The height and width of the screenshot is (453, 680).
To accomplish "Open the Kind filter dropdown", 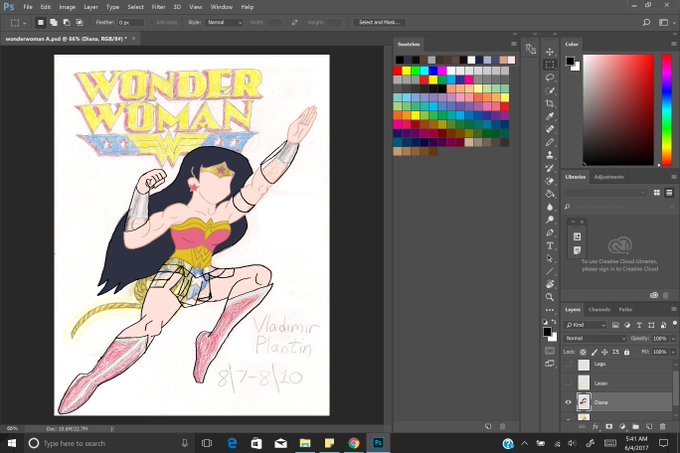I will [585, 325].
